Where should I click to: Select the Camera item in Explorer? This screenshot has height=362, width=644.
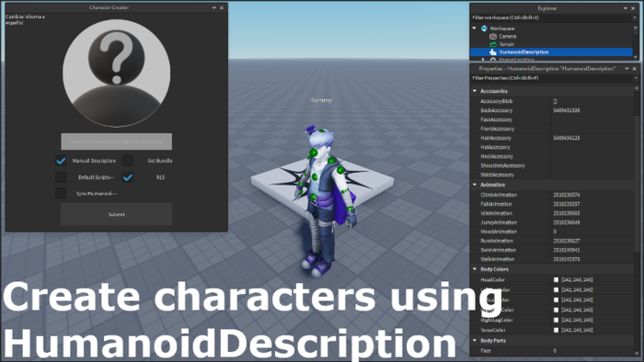508,36
